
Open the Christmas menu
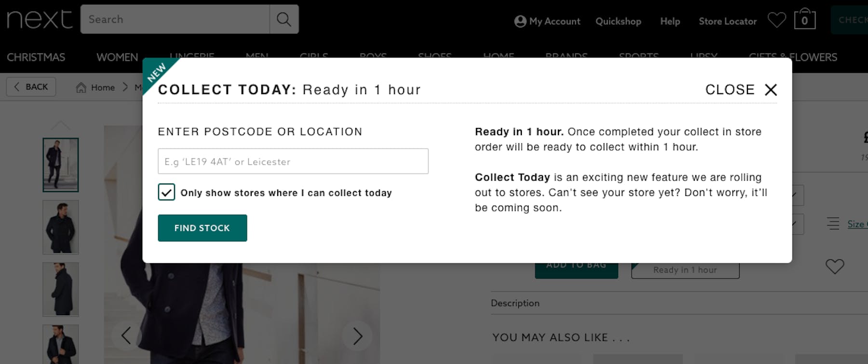coord(36,57)
